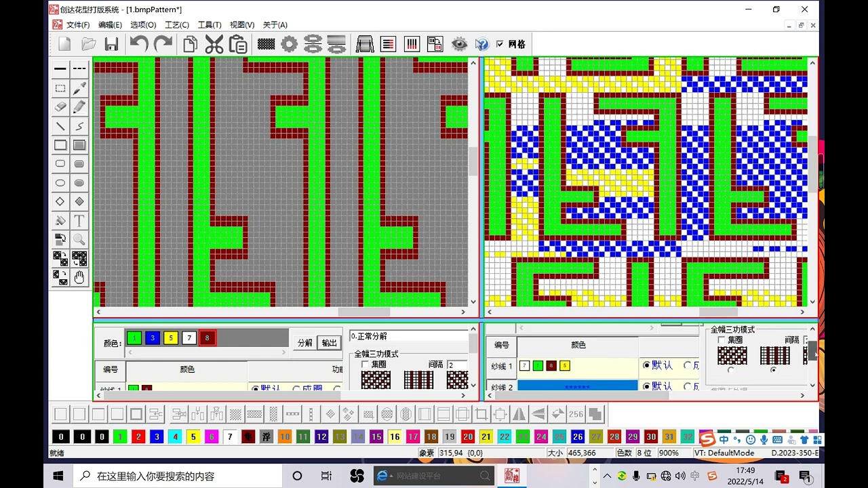Toggle the 网格 grid checkbox
Viewport: 868px width, 488px height.
500,44
